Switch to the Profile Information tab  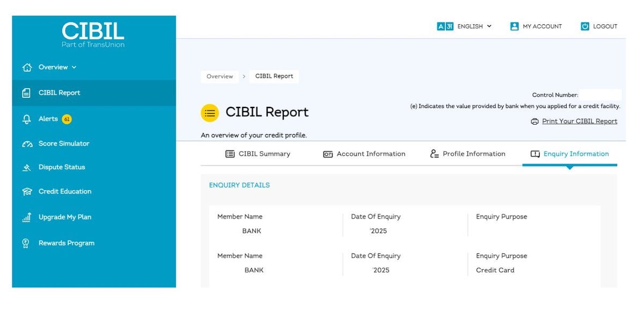click(468, 154)
